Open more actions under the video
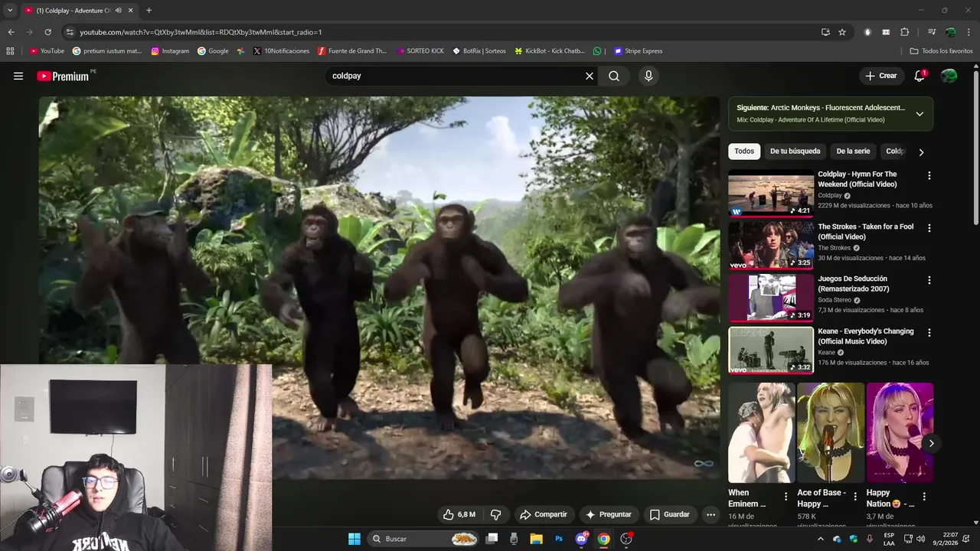This screenshot has height=551, width=980. pyautogui.click(x=710, y=514)
